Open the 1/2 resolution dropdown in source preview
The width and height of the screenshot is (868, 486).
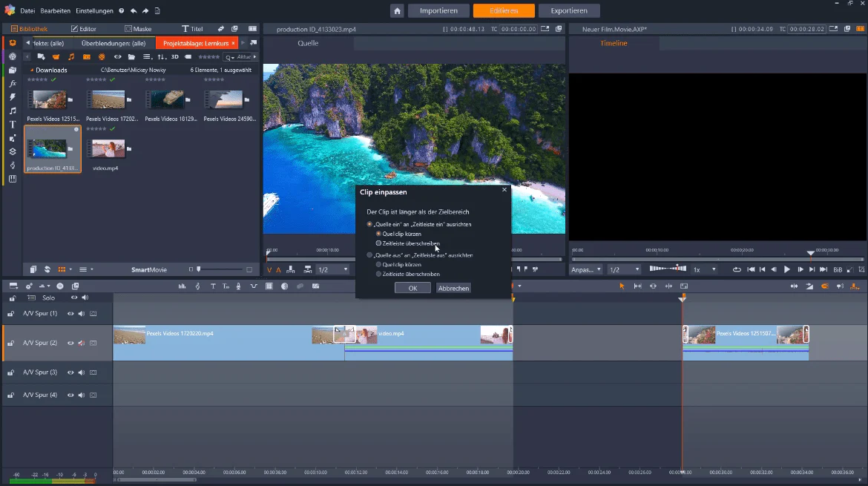(x=332, y=269)
